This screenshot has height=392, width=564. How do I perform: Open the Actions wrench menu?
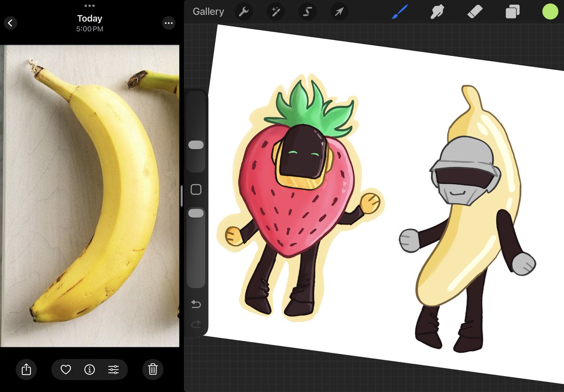click(x=243, y=11)
